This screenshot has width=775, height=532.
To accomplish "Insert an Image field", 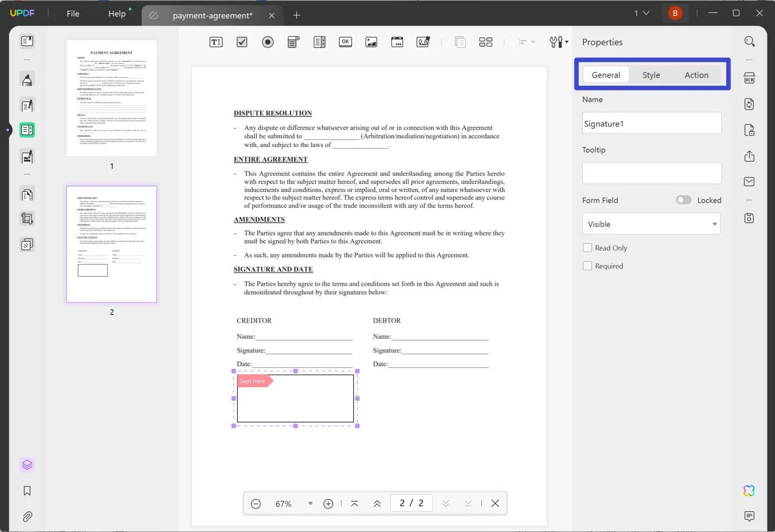I will (371, 42).
